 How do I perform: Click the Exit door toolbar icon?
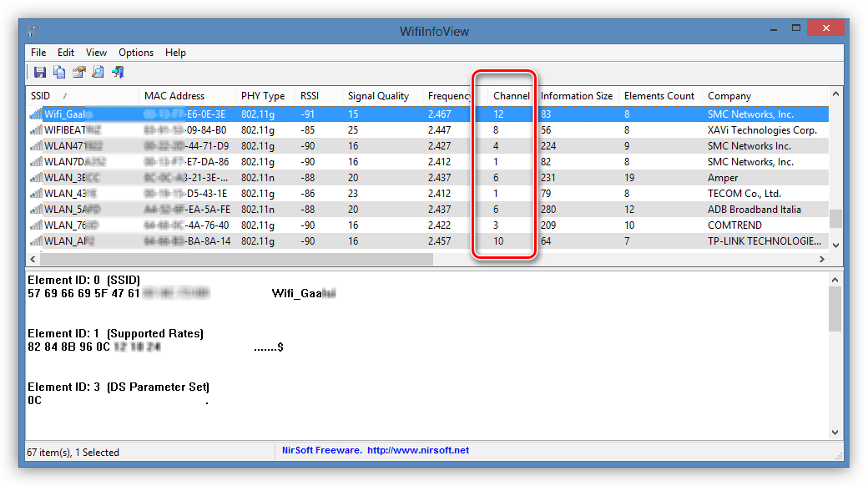pos(119,73)
